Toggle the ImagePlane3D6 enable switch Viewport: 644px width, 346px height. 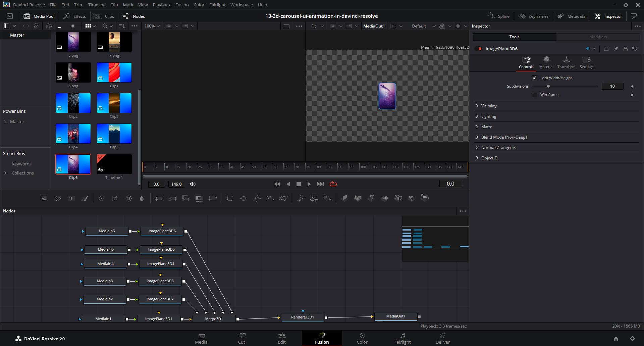[x=479, y=49]
